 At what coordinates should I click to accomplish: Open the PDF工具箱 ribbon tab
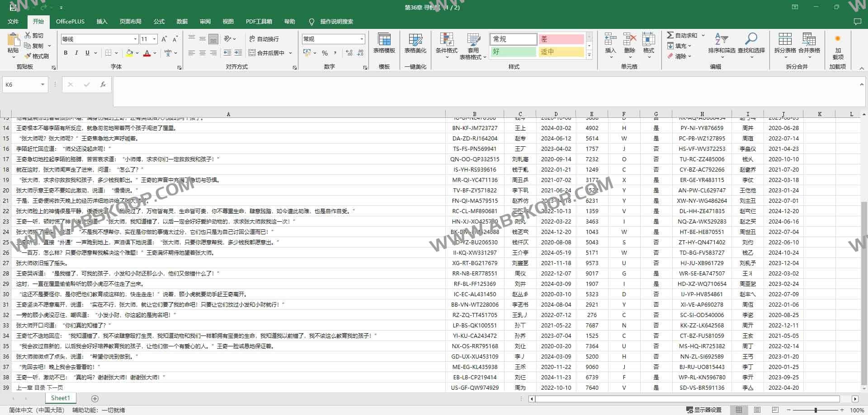(x=259, y=21)
